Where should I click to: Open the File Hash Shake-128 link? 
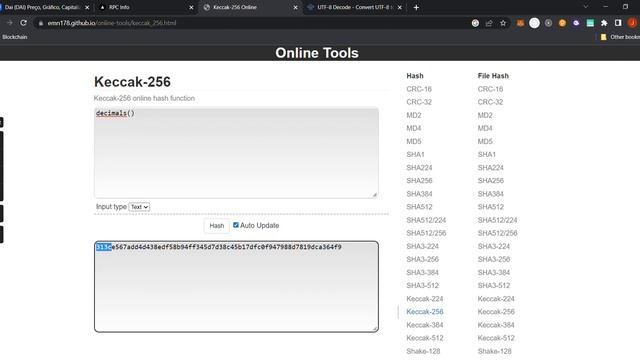click(x=494, y=351)
